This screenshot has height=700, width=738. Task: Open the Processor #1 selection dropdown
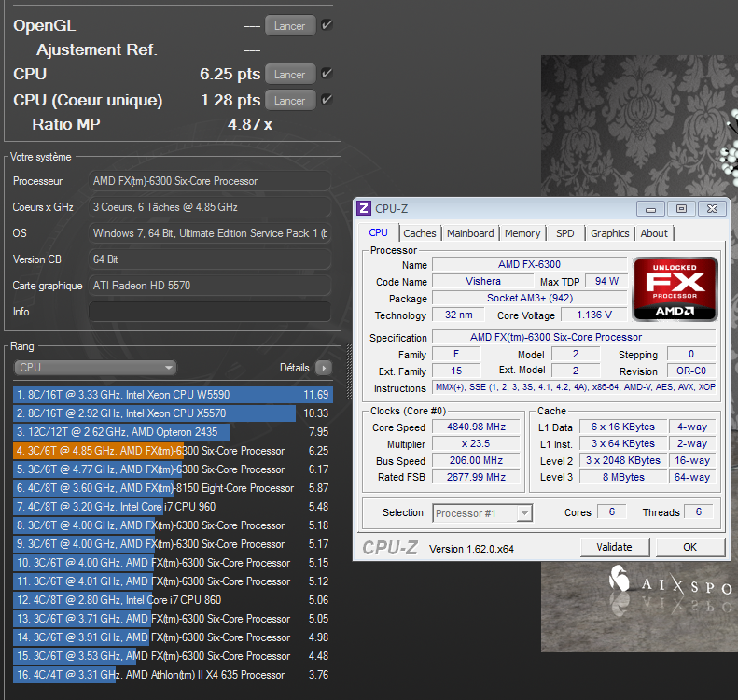[482, 512]
